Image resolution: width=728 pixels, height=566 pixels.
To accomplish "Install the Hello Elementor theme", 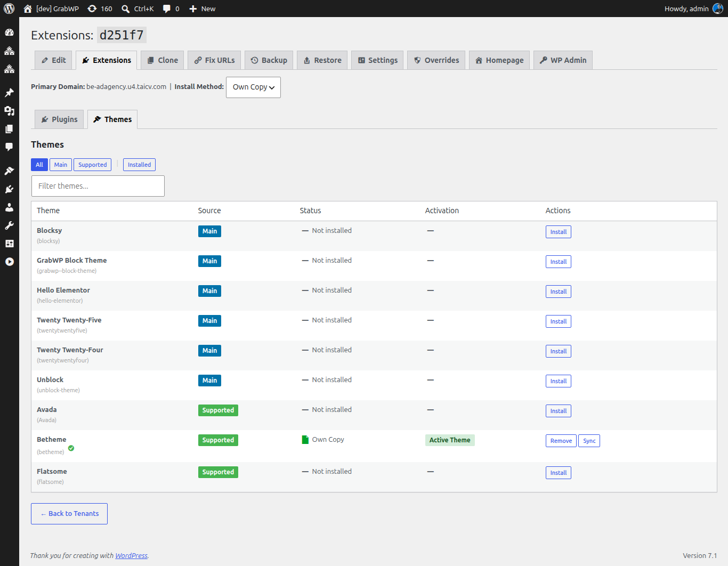I will click(559, 292).
